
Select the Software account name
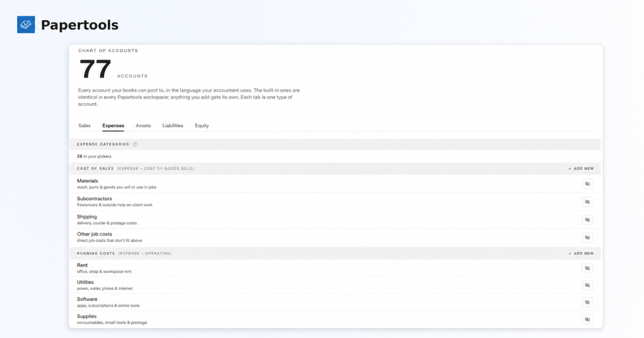click(87, 299)
